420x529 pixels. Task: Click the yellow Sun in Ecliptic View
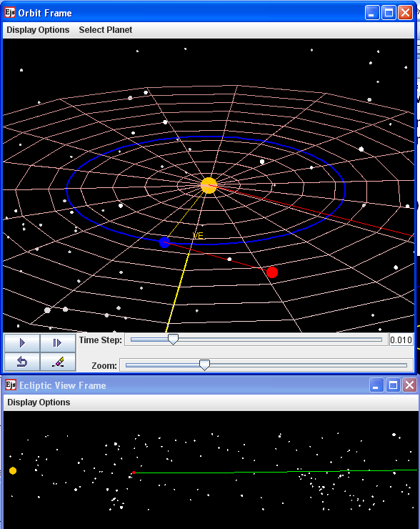[x=13, y=470]
